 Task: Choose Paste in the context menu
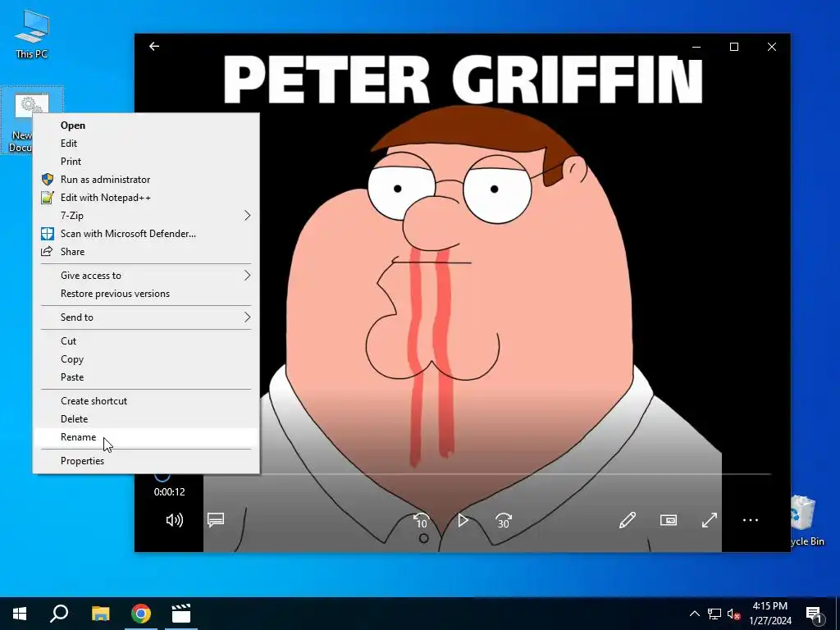click(x=146, y=377)
